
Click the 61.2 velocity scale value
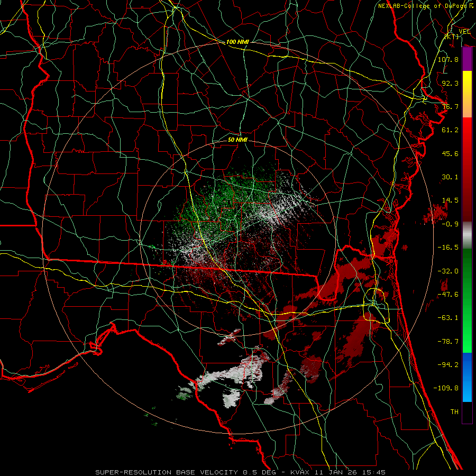point(450,130)
